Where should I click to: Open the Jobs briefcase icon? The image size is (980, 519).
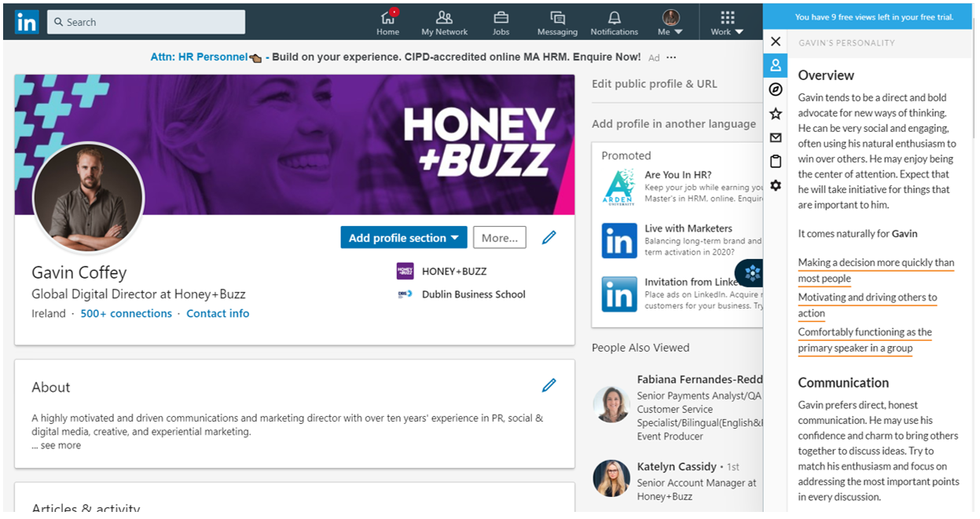[501, 22]
